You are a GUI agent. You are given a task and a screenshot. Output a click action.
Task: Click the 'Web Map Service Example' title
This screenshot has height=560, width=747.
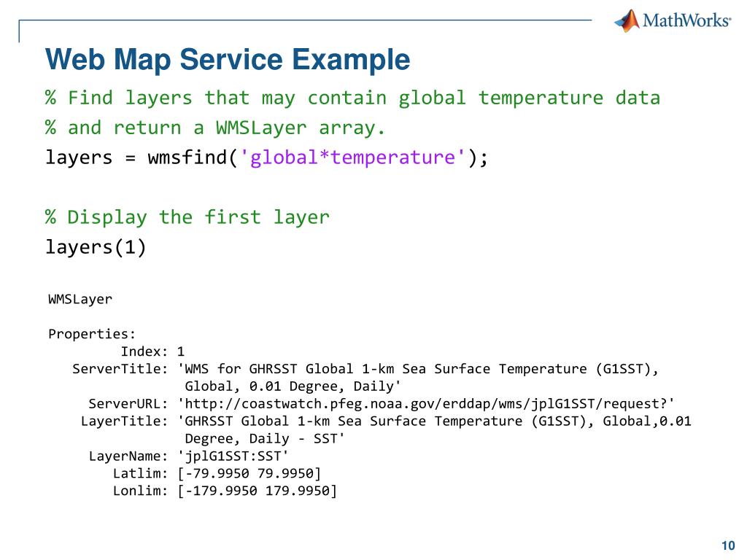[x=228, y=60]
